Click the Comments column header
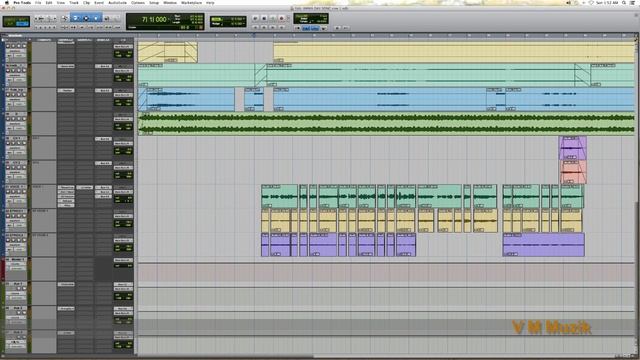640x360 pixels. [44, 40]
